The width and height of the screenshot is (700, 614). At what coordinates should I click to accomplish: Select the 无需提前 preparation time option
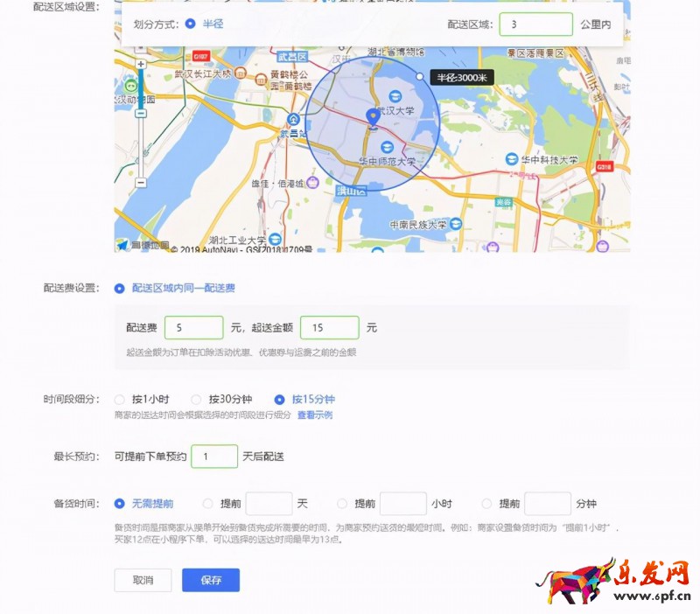coord(120,504)
